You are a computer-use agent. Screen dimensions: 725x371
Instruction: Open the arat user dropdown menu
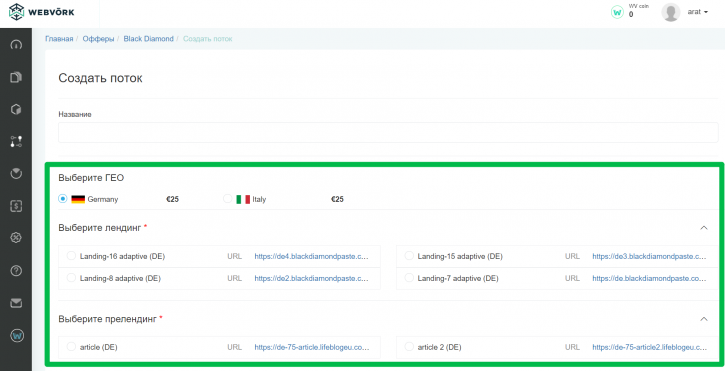coord(698,12)
